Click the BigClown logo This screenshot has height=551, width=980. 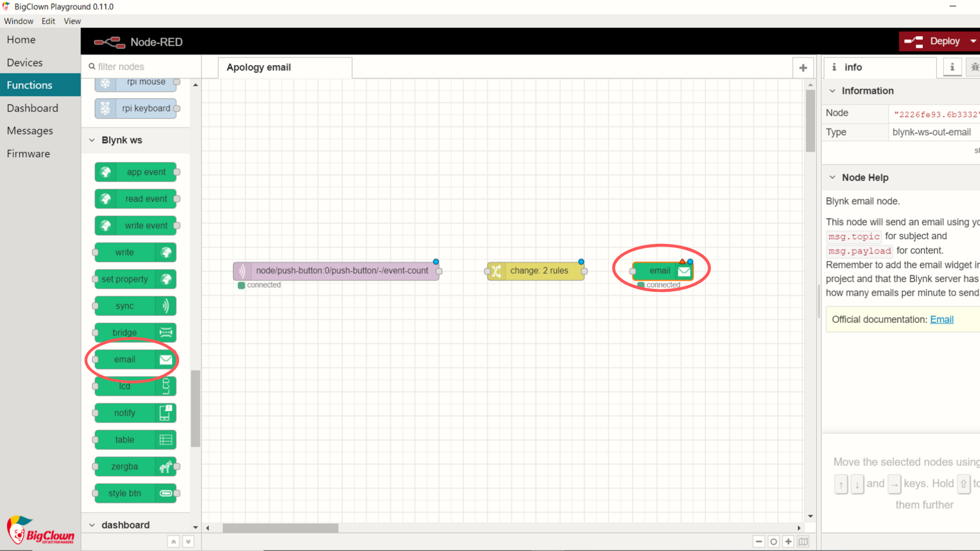pyautogui.click(x=40, y=531)
